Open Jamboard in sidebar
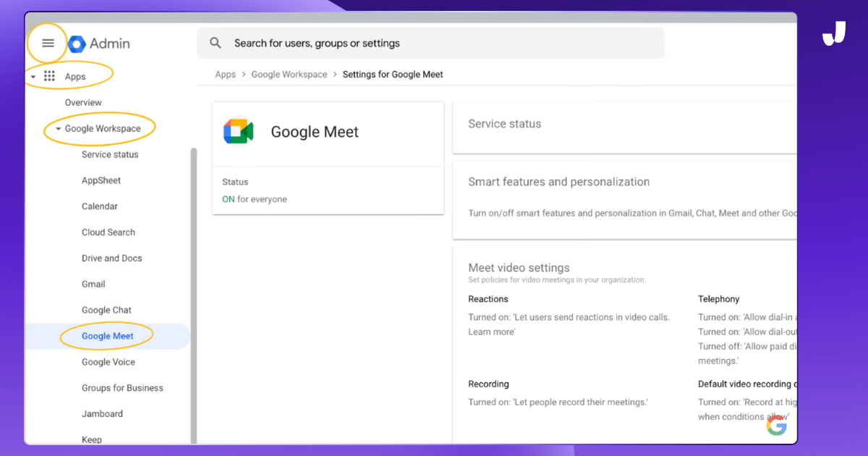The width and height of the screenshot is (868, 456). click(x=102, y=414)
